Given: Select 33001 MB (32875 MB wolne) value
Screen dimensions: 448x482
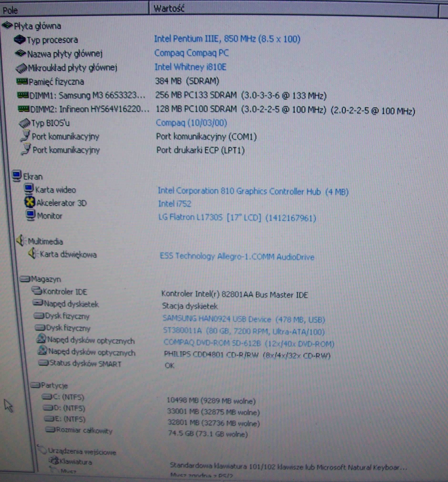Looking at the screenshot, I should tap(213, 412).
